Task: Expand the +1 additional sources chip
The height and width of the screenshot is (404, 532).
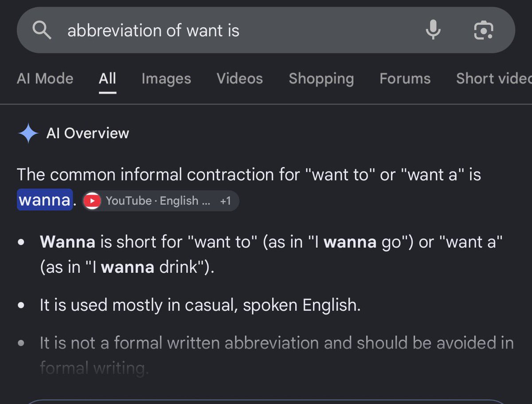Action: click(x=225, y=201)
